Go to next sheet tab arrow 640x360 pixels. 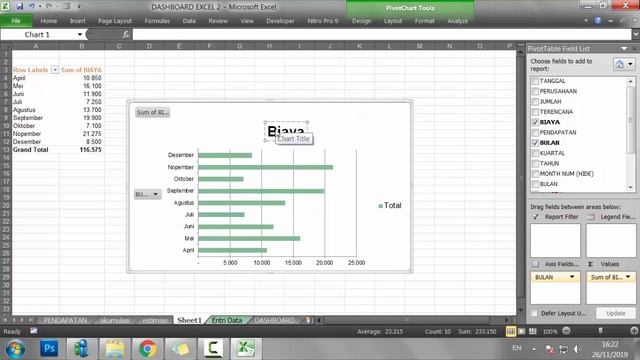pyautogui.click(x=22, y=320)
